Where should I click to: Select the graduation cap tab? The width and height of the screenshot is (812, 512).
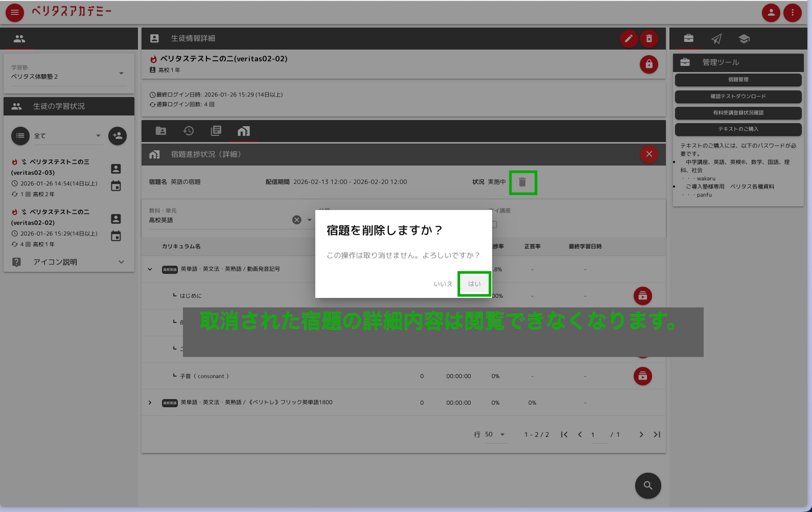(744, 39)
